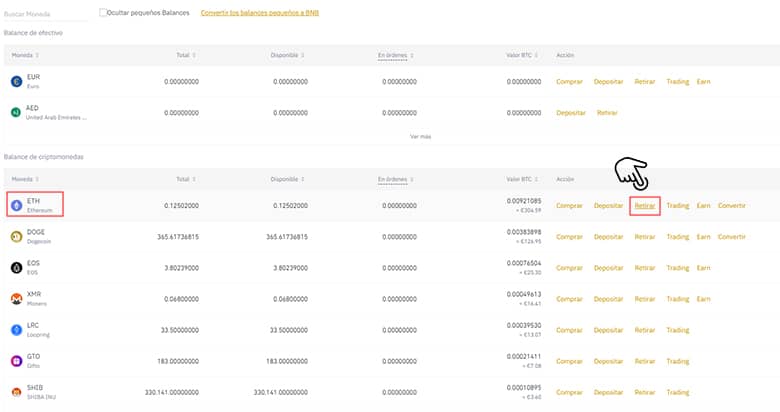Click the Gifto GTO coin icon
This screenshot has width=780, height=412.
click(x=15, y=360)
